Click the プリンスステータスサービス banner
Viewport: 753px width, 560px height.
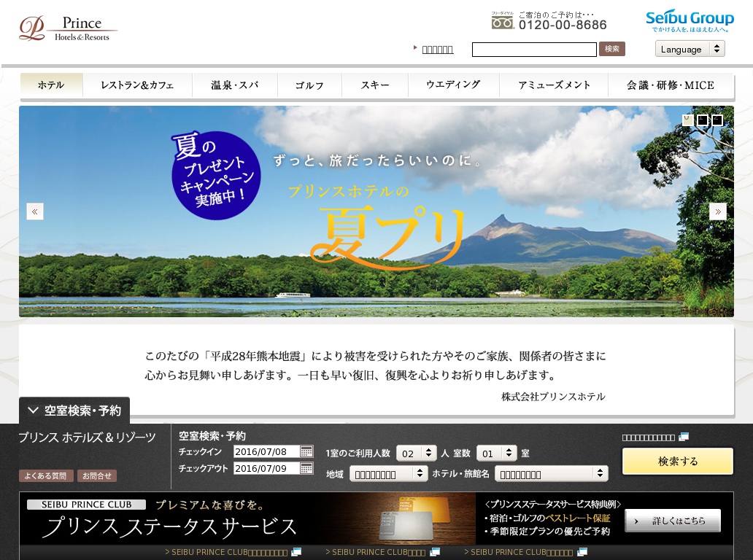(x=376, y=518)
